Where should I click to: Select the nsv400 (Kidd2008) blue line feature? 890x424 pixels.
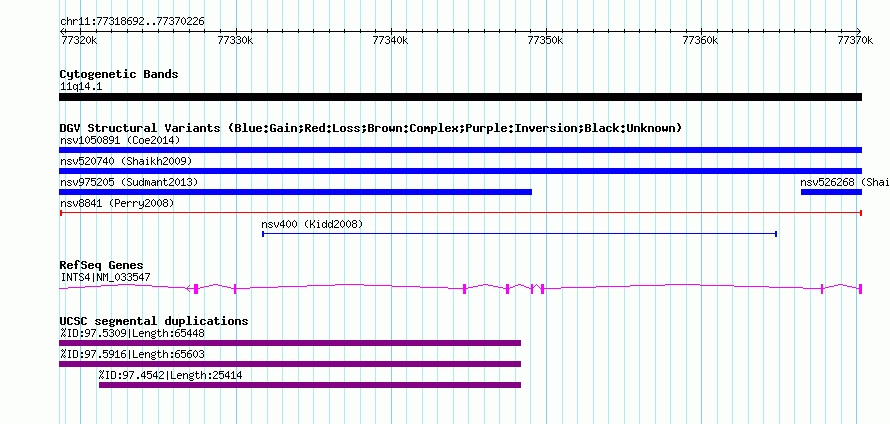click(519, 234)
